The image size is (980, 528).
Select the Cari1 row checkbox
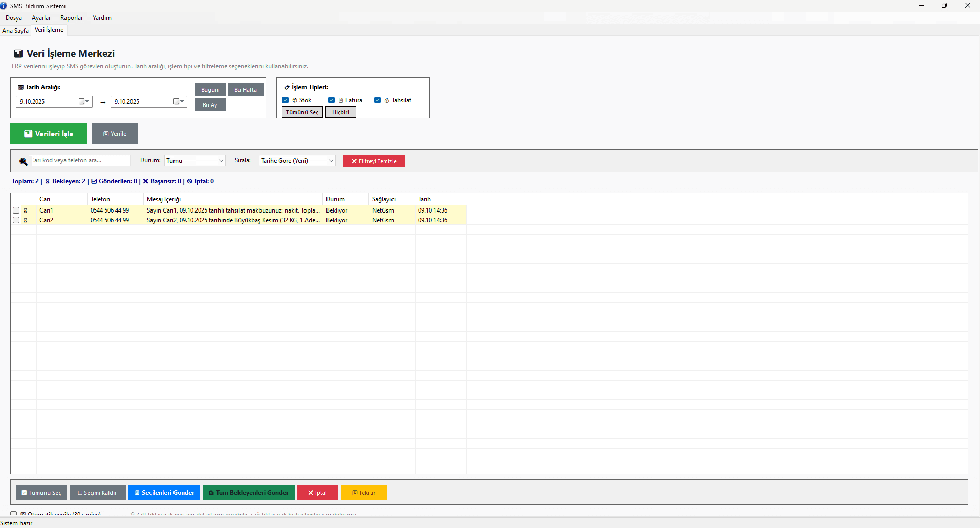coord(16,210)
